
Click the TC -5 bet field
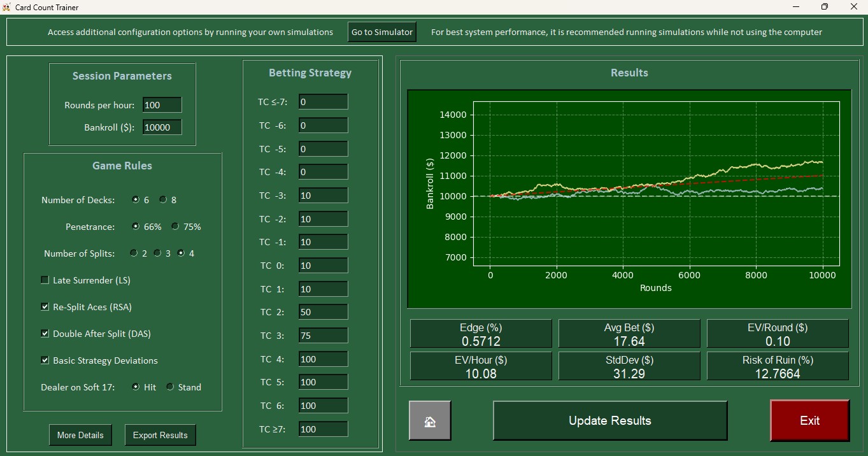point(323,149)
